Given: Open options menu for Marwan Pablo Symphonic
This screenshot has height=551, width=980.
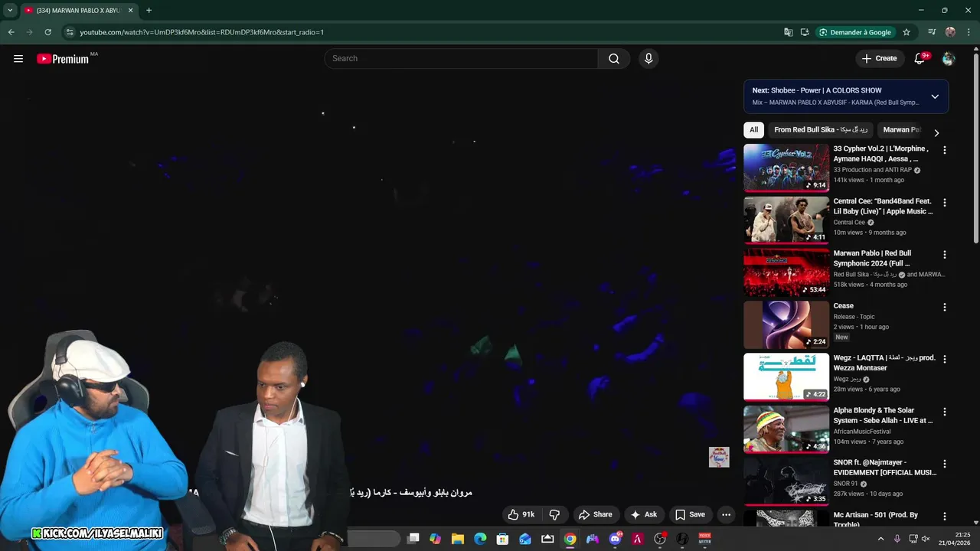Looking at the screenshot, I should pos(944,255).
